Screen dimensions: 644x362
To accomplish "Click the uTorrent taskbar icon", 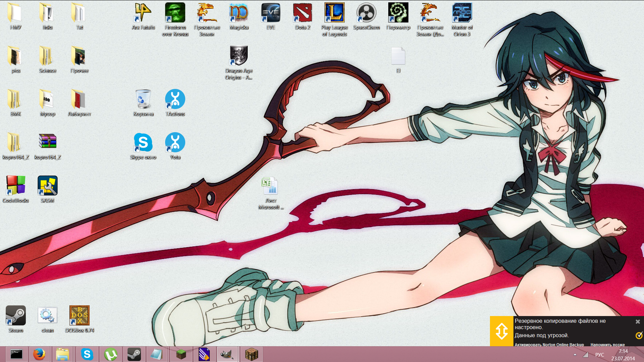I will pyautogui.click(x=110, y=354).
